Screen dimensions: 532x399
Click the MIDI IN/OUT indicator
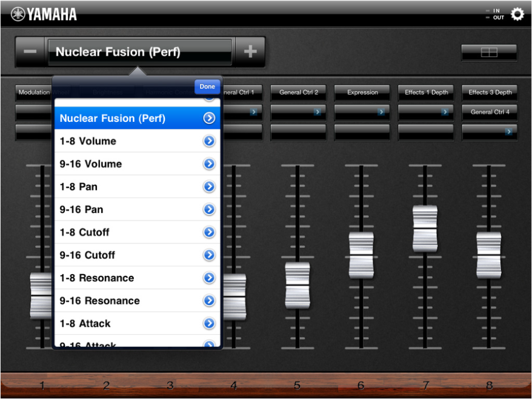[x=496, y=15]
